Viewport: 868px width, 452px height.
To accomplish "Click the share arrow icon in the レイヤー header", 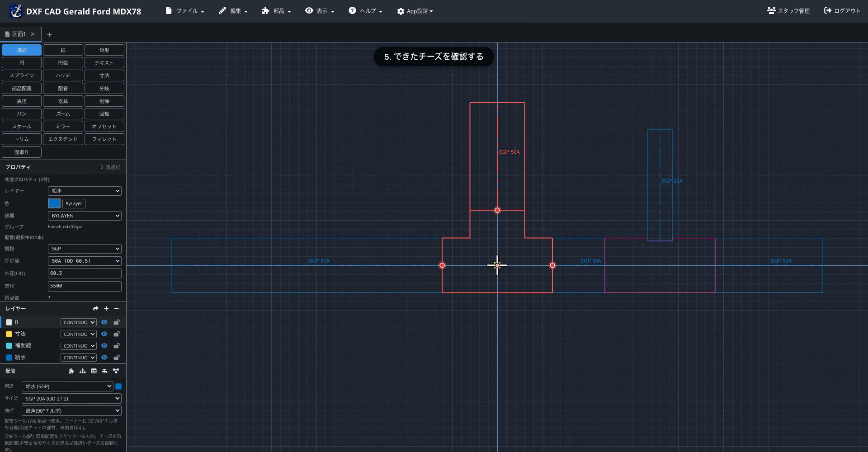I will point(95,309).
